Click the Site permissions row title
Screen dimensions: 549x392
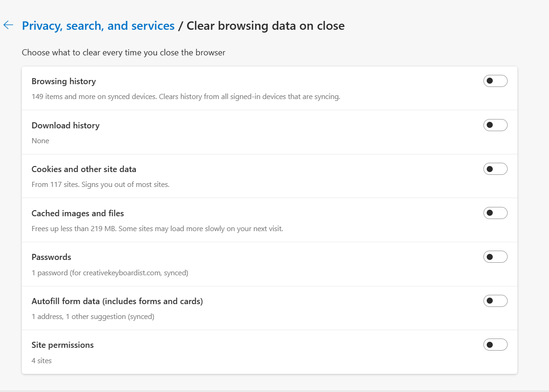63,345
